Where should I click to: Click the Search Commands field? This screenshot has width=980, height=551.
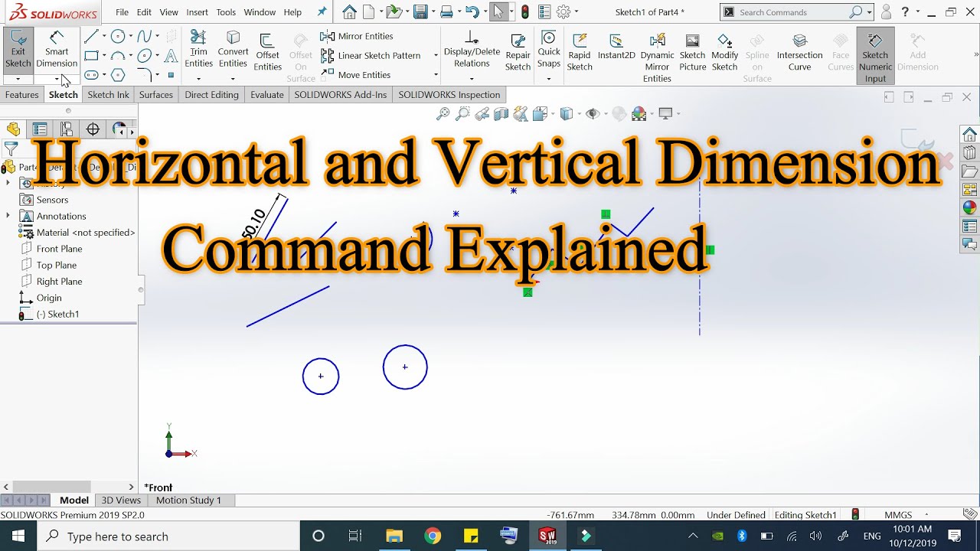tap(792, 12)
